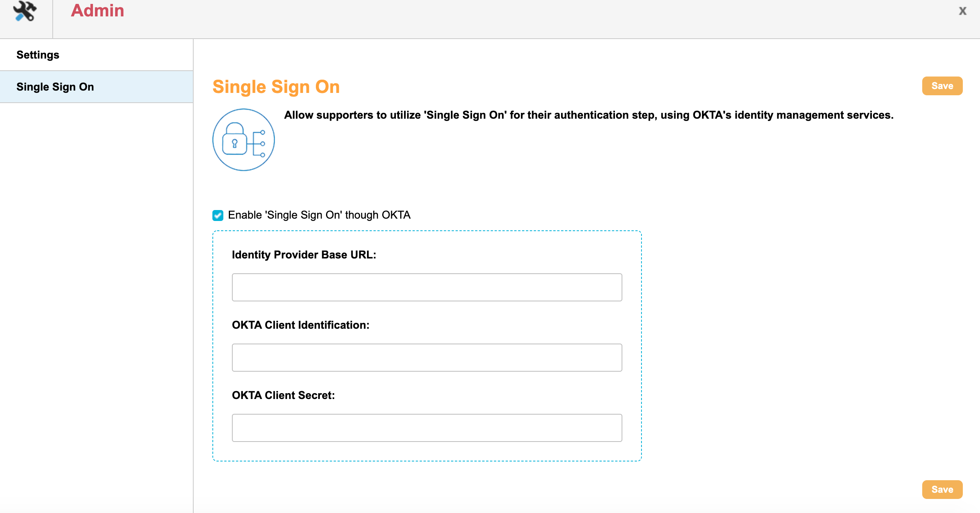The image size is (980, 513).
Task: Click into the OKTA Client Identification field
Action: pos(427,358)
